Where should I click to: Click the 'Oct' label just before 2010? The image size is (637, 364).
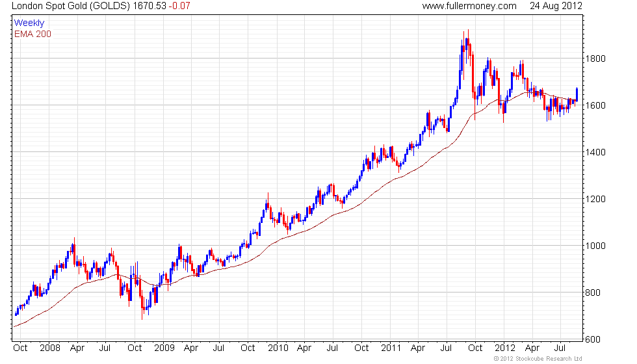coord(248,348)
